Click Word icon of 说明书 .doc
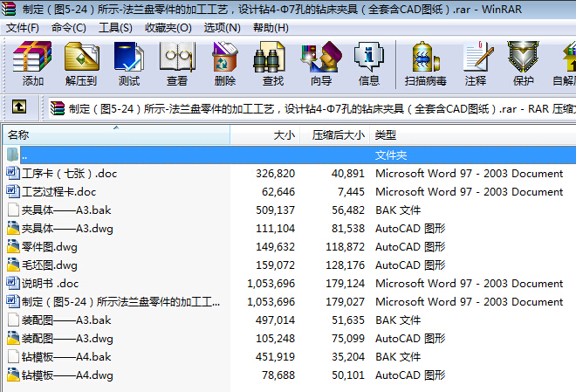 [x=13, y=283]
